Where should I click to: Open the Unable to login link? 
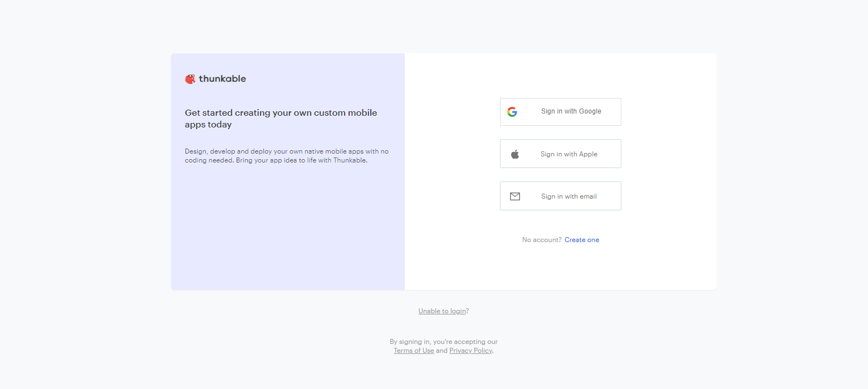click(442, 311)
